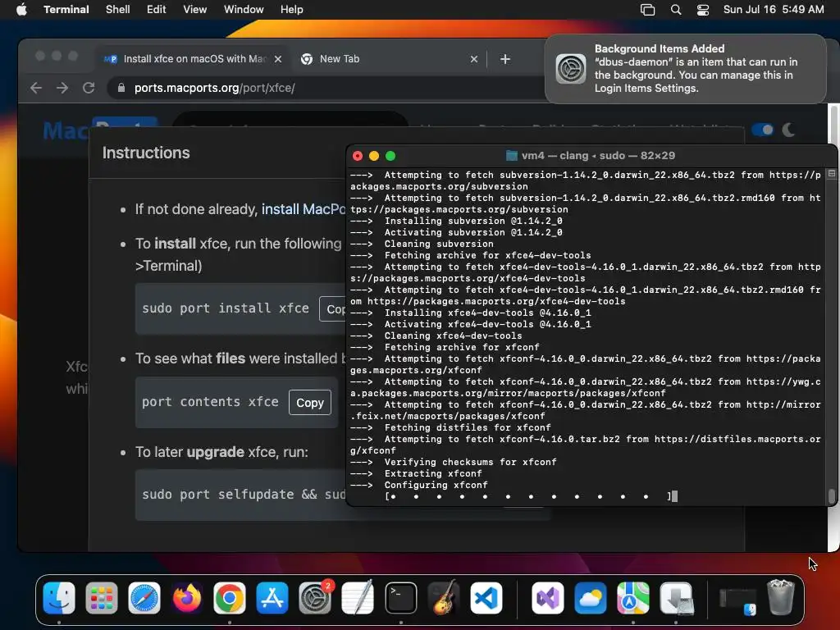840x630 pixels.
Task: Click the Instructions heading in the dialog
Action: [x=146, y=153]
